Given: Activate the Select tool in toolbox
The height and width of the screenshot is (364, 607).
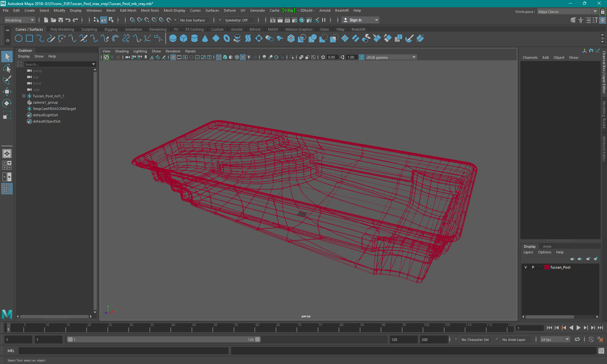Looking at the screenshot, I should pyautogui.click(x=7, y=57).
